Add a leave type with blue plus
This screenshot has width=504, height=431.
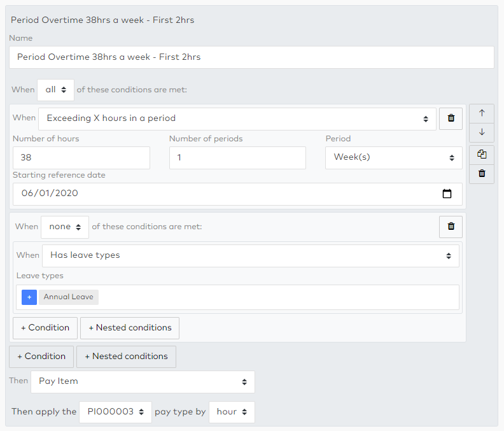click(29, 297)
